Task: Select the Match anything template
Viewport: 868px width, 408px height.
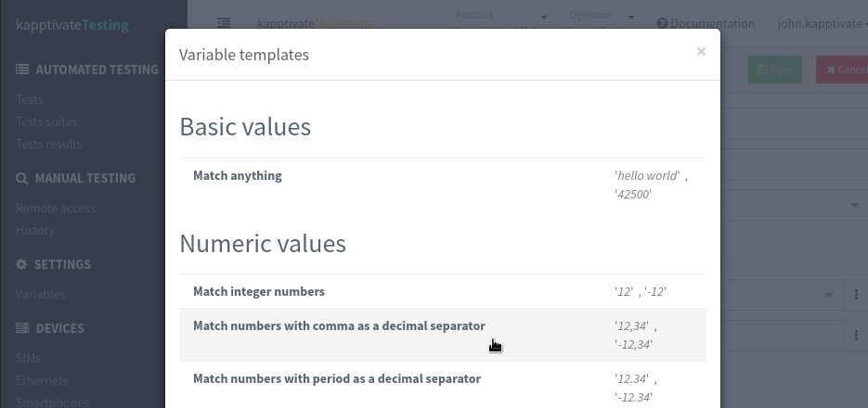Action: 238,175
